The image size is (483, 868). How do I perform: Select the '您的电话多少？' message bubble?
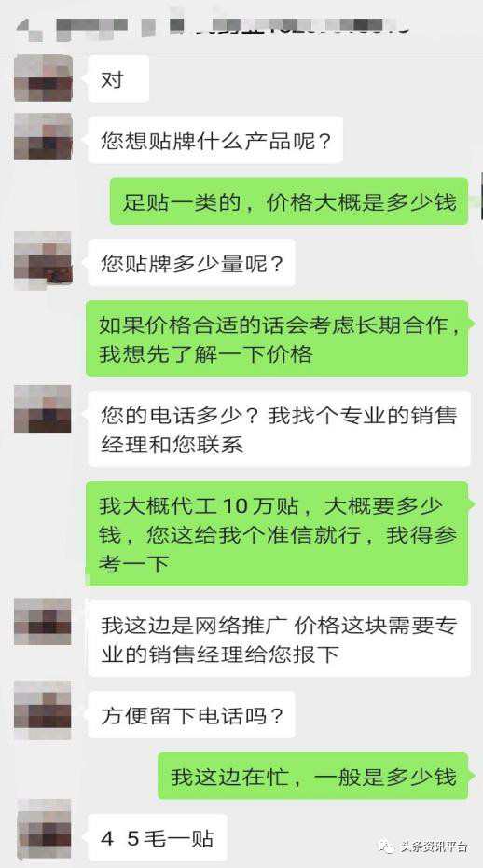coord(279,429)
